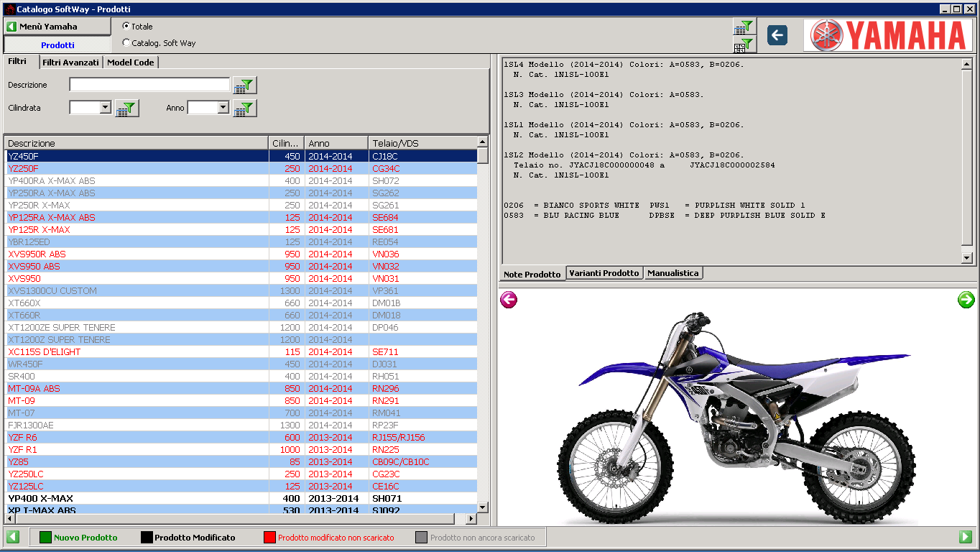
Task: Click the notes panel scrollbar down arrow
Action: pyautogui.click(x=966, y=258)
